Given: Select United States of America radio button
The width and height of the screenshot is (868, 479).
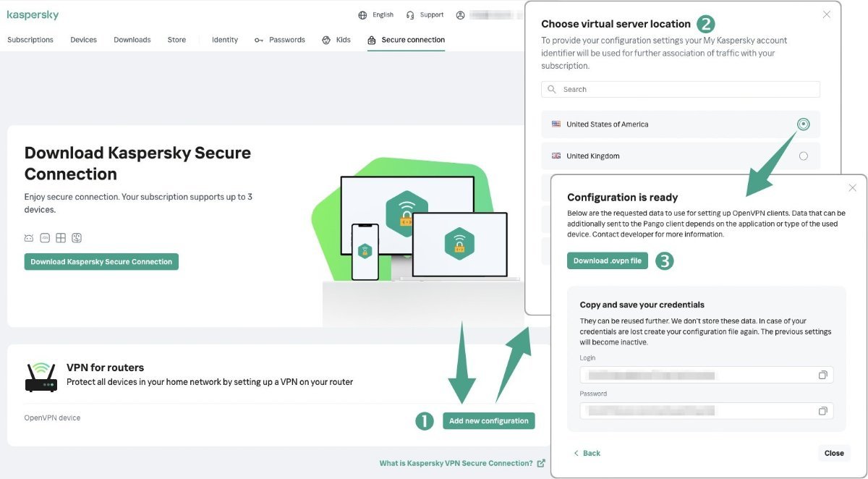Looking at the screenshot, I should [x=803, y=124].
